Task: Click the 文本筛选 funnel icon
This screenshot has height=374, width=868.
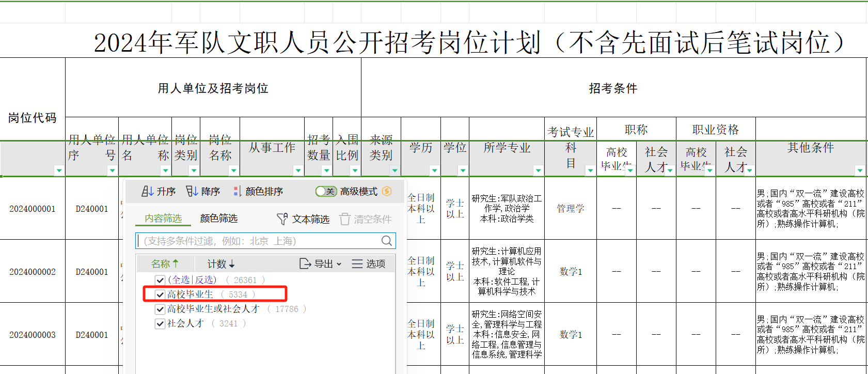Action: [282, 219]
